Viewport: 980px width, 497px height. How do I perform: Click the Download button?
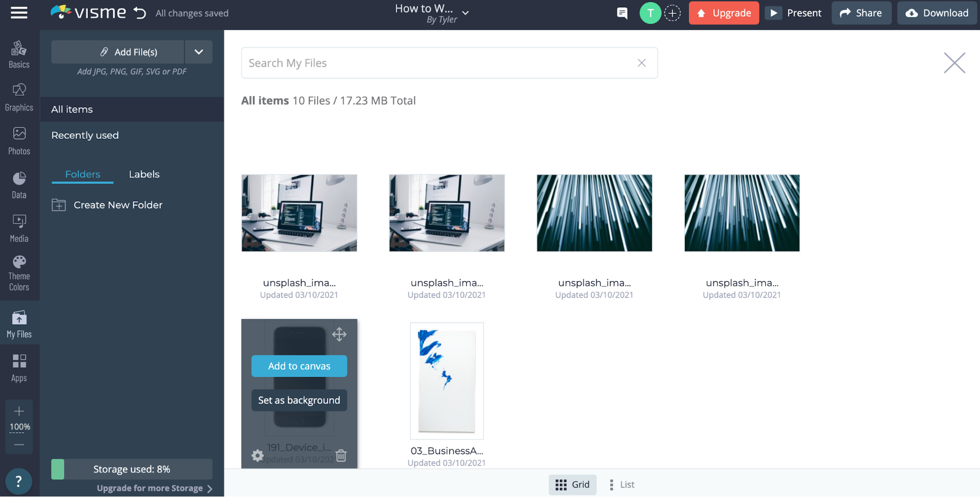937,13
